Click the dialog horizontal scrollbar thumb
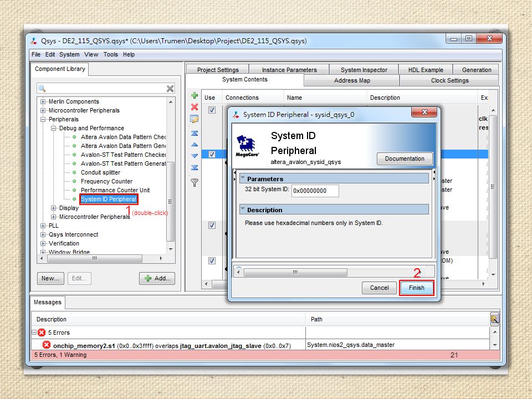Viewport: 532px width, 399px height. point(295,272)
